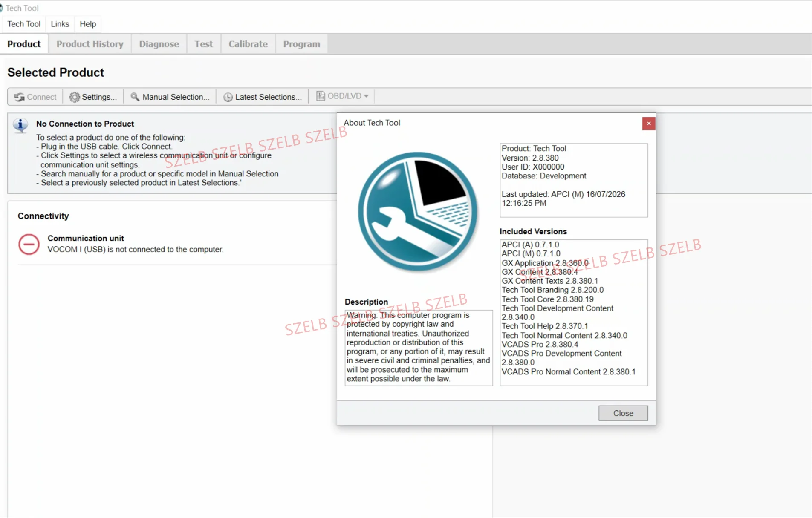Switch to the Calibrate tab

pos(248,44)
